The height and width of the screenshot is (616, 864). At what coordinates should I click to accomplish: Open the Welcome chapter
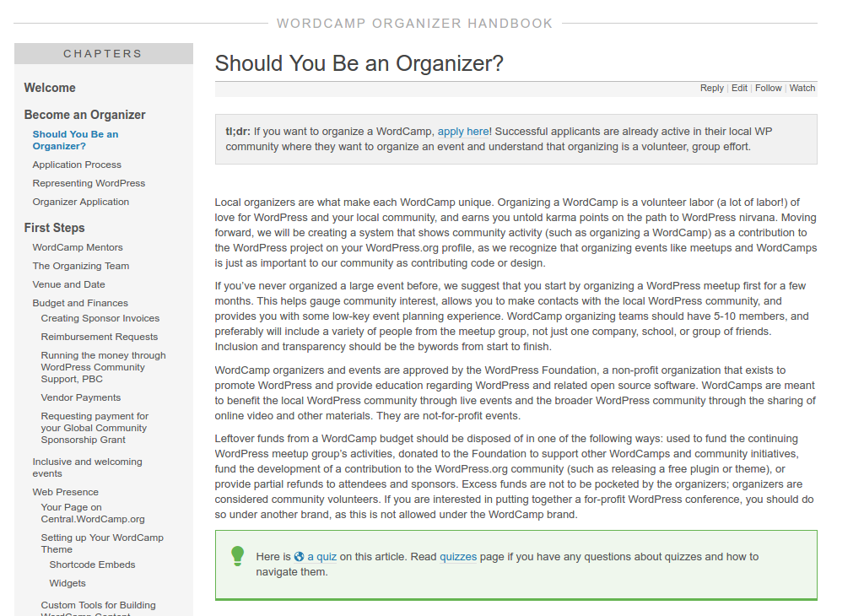tap(50, 88)
